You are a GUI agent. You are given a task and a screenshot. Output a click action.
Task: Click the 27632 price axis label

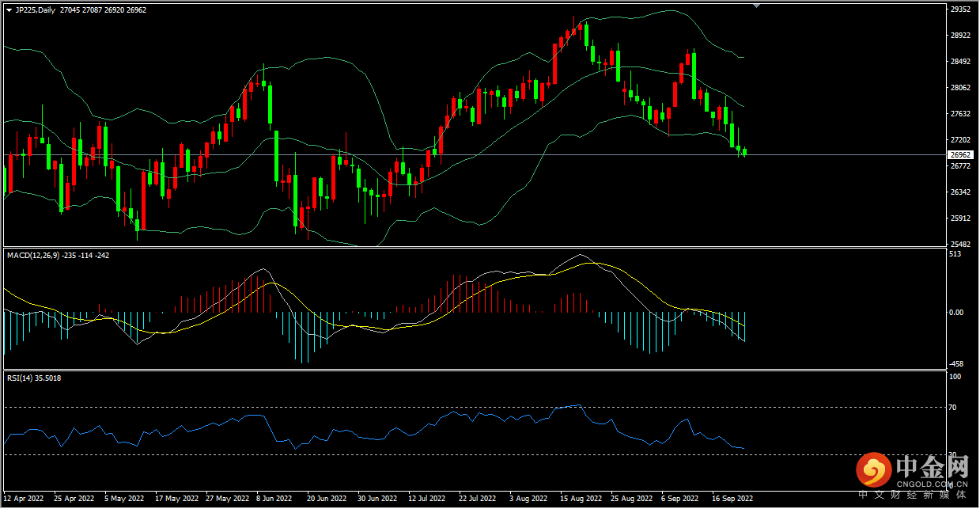[960, 114]
